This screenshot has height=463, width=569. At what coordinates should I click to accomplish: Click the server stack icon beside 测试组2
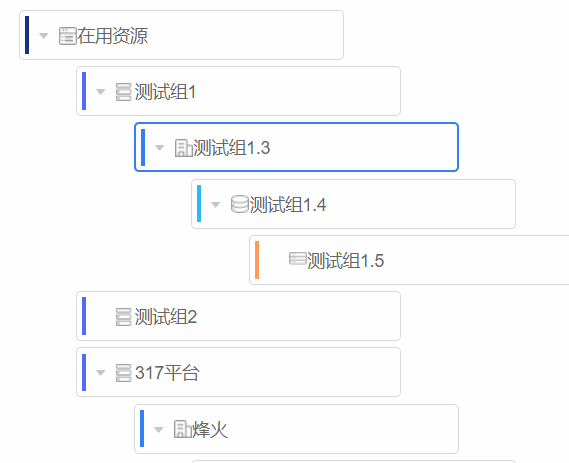coord(123,317)
